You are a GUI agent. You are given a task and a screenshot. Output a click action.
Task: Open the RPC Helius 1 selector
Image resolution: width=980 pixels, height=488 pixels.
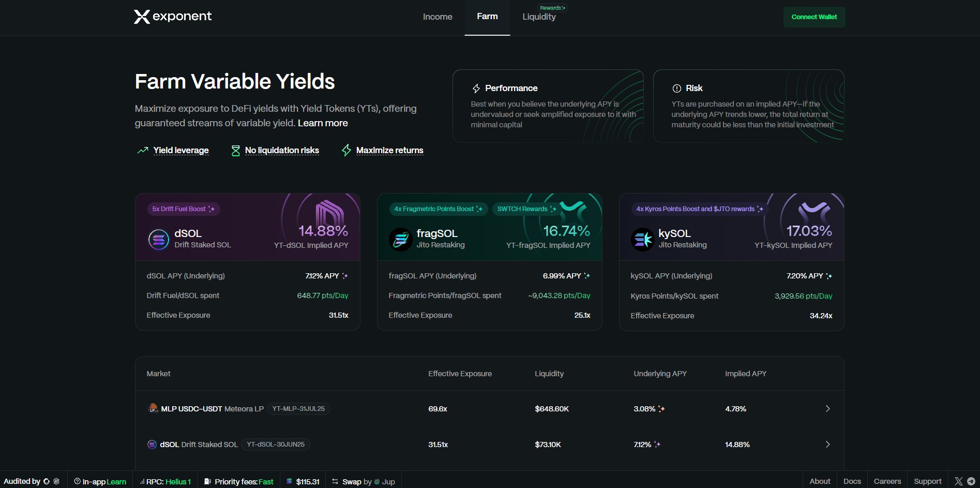(x=165, y=481)
